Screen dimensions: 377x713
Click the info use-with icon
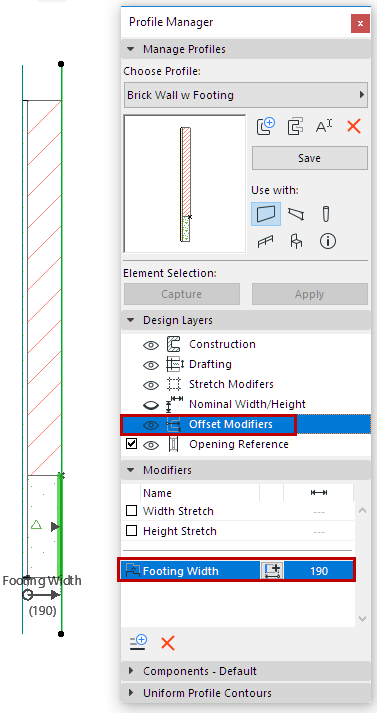coord(327,241)
